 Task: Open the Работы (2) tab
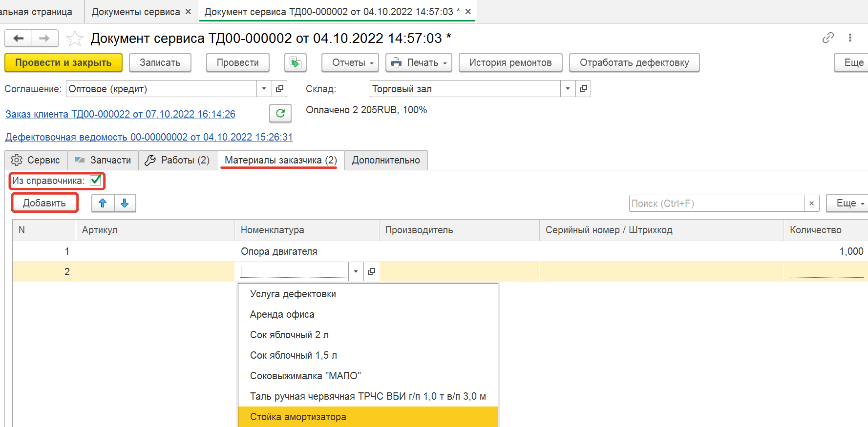(178, 160)
